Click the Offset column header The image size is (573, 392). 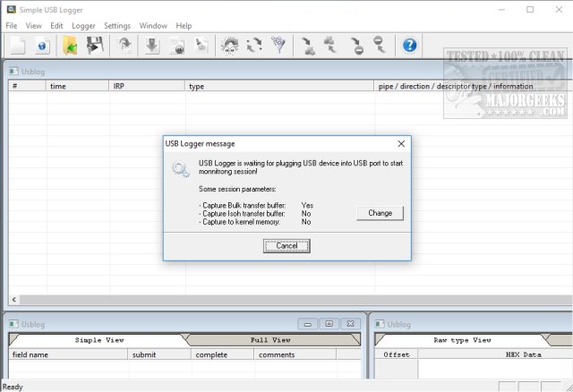pos(397,354)
